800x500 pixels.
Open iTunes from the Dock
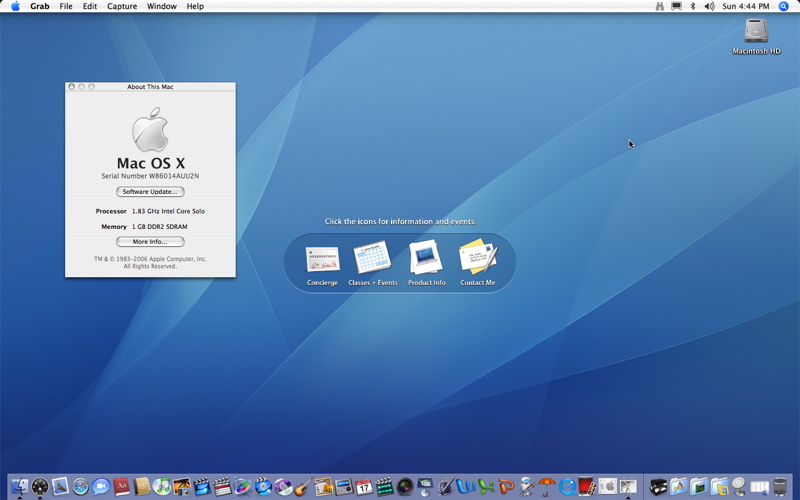[162, 486]
